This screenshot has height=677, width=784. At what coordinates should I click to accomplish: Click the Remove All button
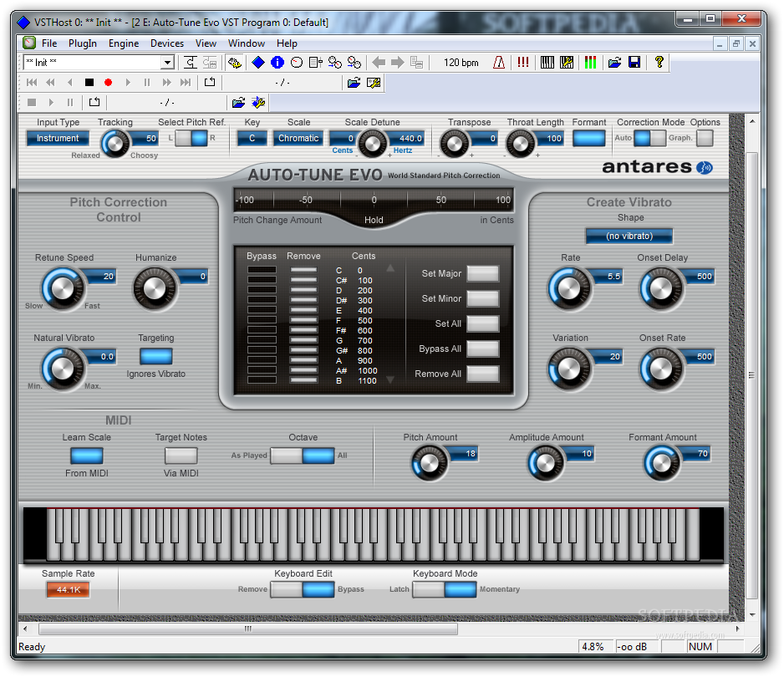click(x=482, y=374)
